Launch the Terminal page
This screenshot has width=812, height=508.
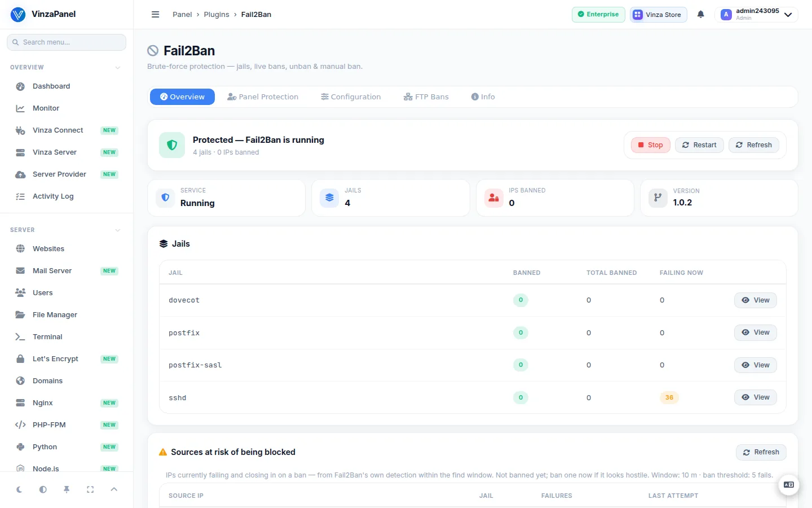[x=67, y=337]
